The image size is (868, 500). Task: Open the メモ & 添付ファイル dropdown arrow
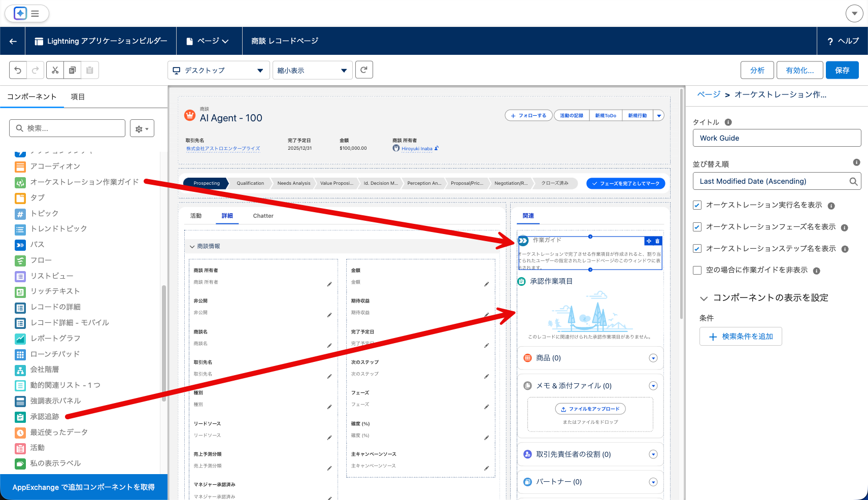coord(653,386)
